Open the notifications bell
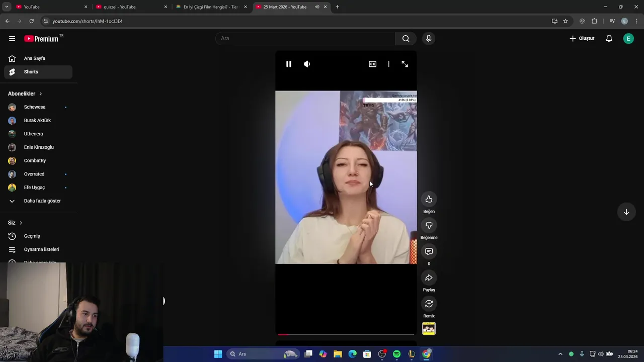Viewport: 644px width, 362px height. tap(609, 39)
